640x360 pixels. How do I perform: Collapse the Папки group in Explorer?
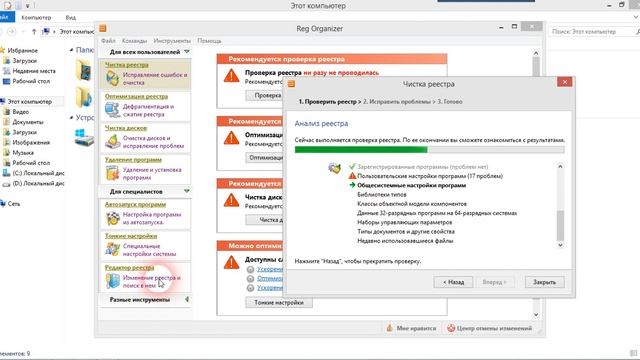click(x=71, y=50)
